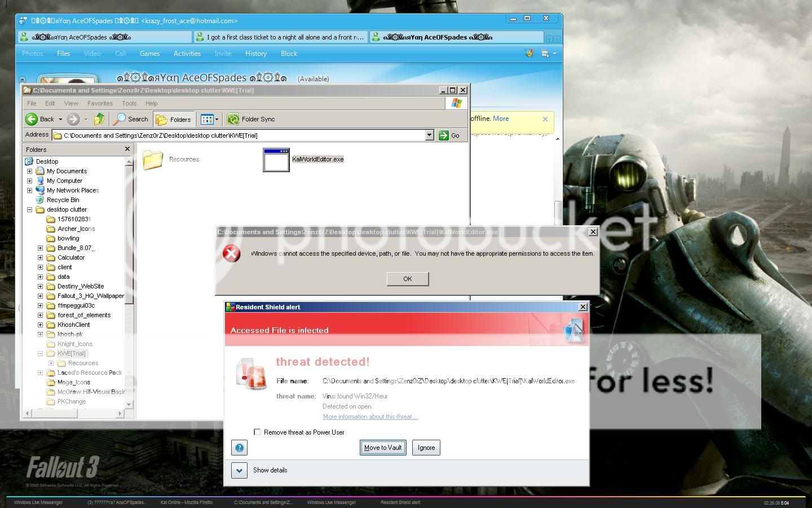
Task: Expand the Show details chevron
Action: point(239,470)
